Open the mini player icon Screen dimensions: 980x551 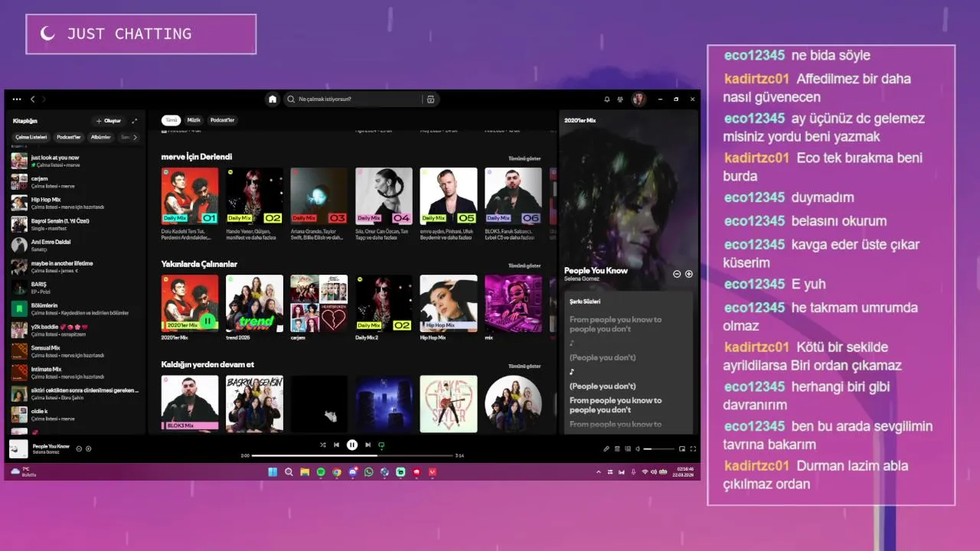coord(682,449)
